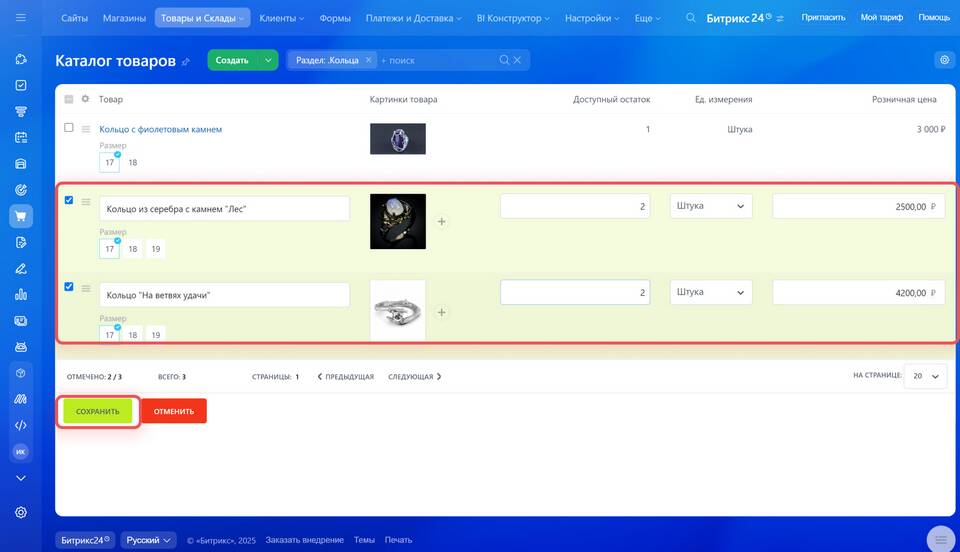Switch to the Магазины tab
Image resolution: width=960 pixels, height=552 pixels.
(x=124, y=18)
